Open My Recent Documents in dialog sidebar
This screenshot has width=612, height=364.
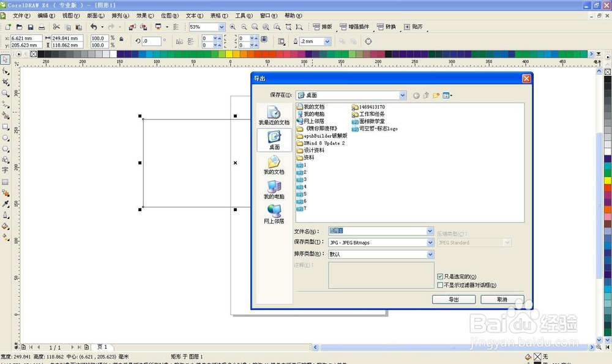point(274,116)
